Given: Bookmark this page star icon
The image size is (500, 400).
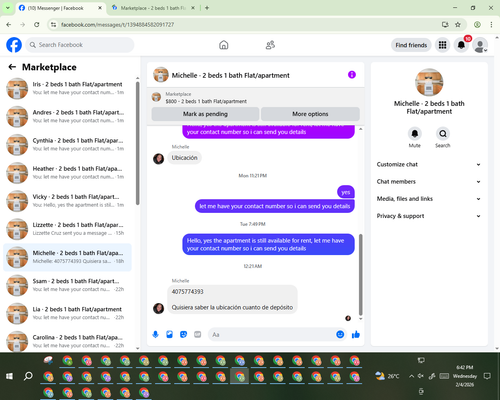Looking at the screenshot, I should point(458,24).
